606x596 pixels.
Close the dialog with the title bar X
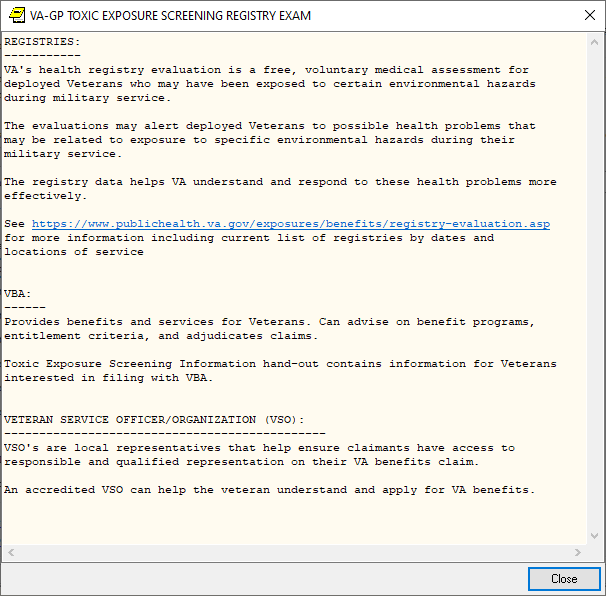(x=589, y=15)
